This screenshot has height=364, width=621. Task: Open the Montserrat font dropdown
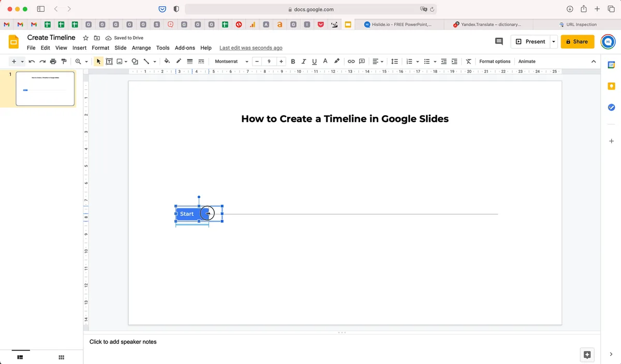(231, 62)
